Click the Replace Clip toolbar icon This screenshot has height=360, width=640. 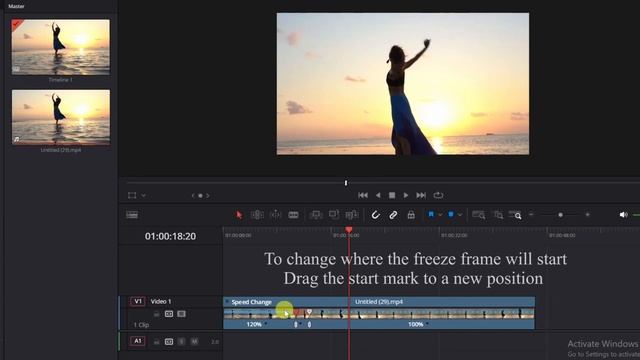352,215
